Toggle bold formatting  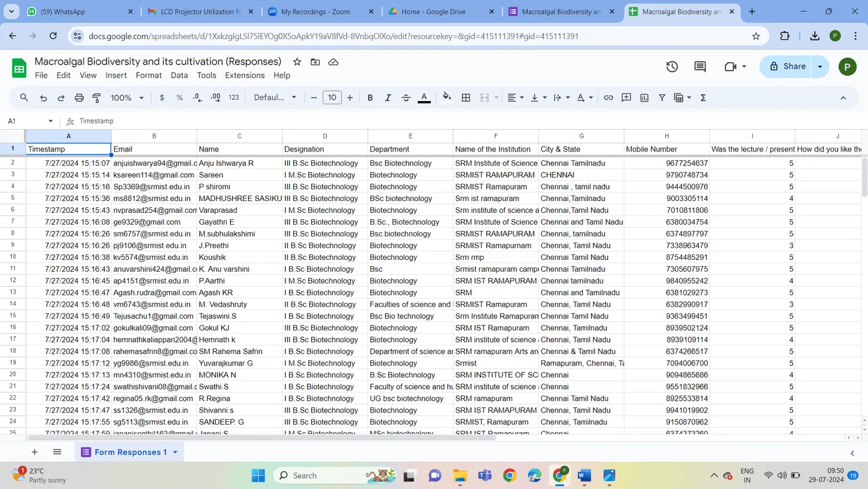370,97
